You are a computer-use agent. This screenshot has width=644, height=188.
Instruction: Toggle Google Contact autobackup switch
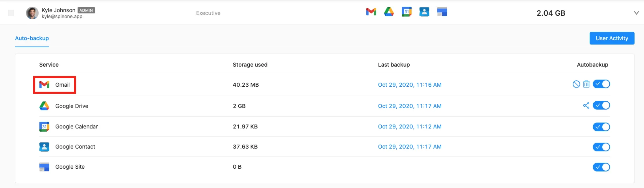coord(601,147)
